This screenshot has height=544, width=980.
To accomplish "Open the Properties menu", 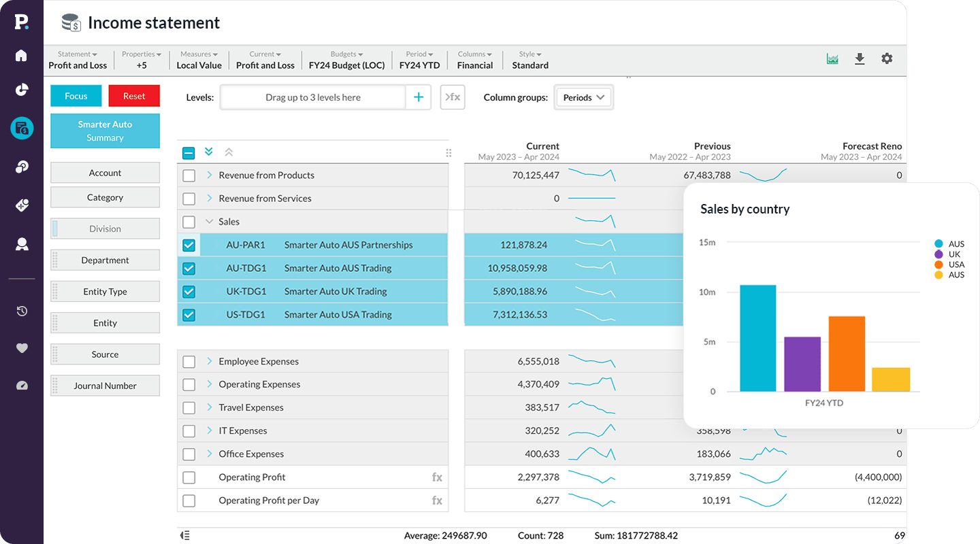I will click(x=142, y=60).
